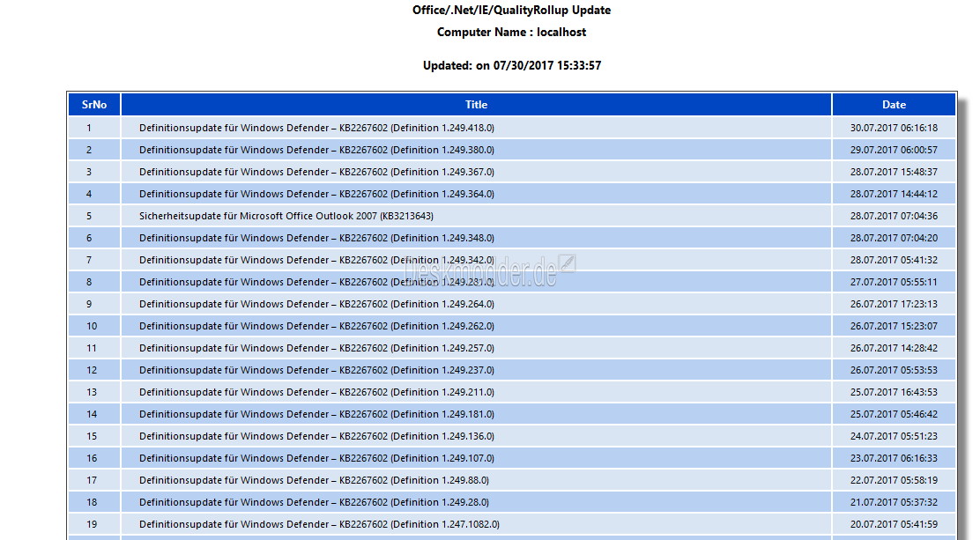Screen dimensions: 980x540
Task: Click the Updated on 07/30/2017 timestamp
Action: 511,65
